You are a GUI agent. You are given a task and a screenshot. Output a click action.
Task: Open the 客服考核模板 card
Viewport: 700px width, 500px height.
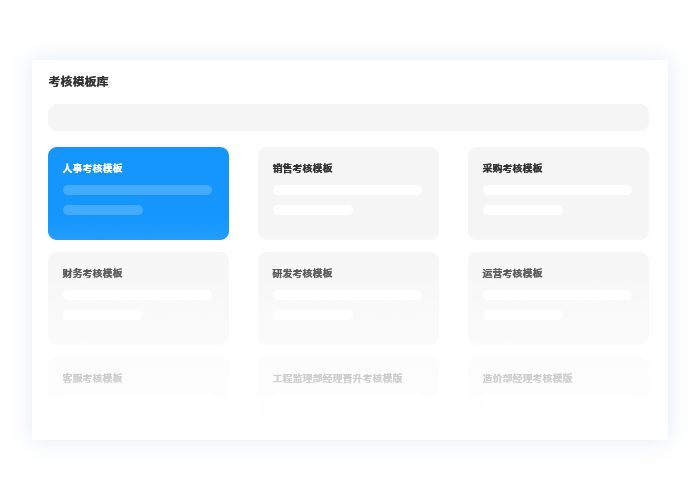coord(138,389)
